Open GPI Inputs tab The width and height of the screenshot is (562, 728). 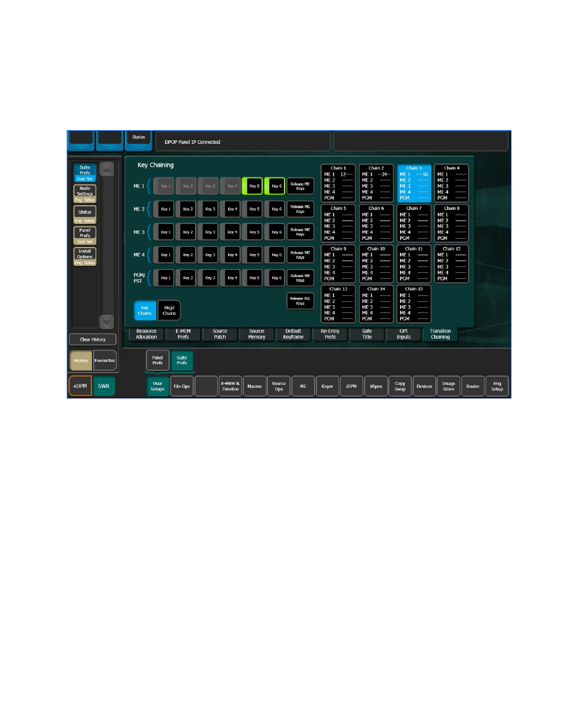pyautogui.click(x=404, y=334)
